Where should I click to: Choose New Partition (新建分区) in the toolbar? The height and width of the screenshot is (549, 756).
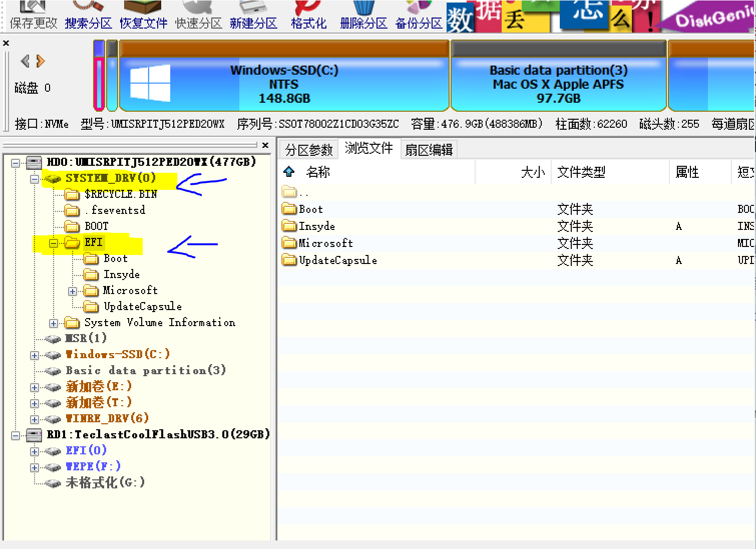(253, 15)
